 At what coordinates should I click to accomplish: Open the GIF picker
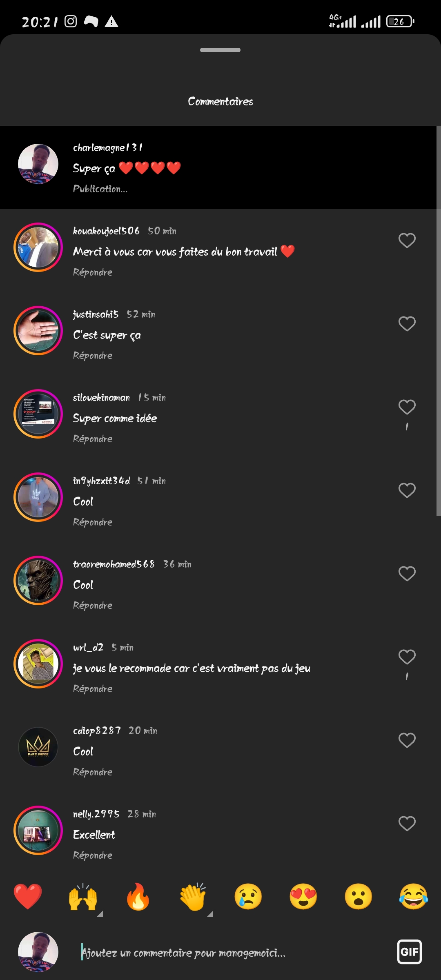pos(409,952)
